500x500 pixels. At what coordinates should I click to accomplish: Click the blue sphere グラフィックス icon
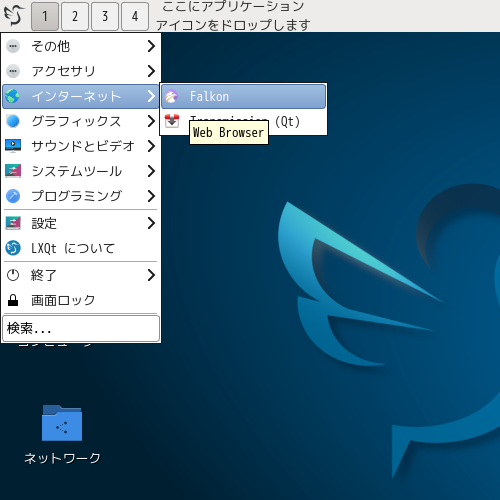pos(13,121)
